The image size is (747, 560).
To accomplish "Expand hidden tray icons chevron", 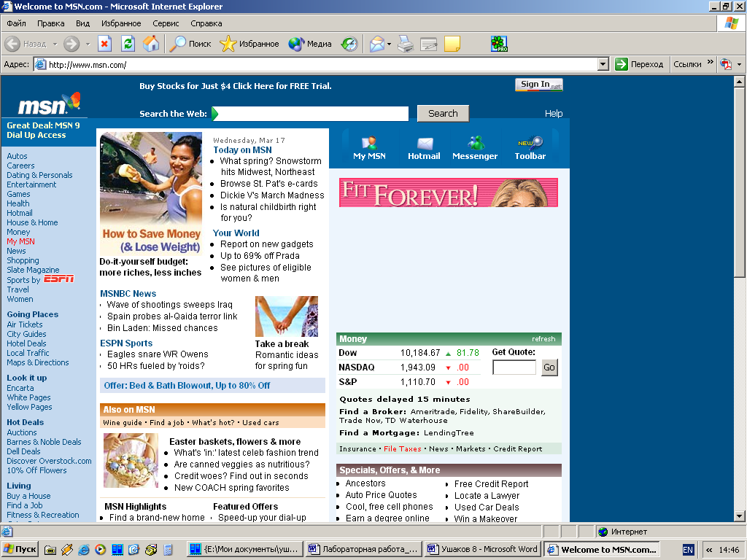I will (709, 550).
